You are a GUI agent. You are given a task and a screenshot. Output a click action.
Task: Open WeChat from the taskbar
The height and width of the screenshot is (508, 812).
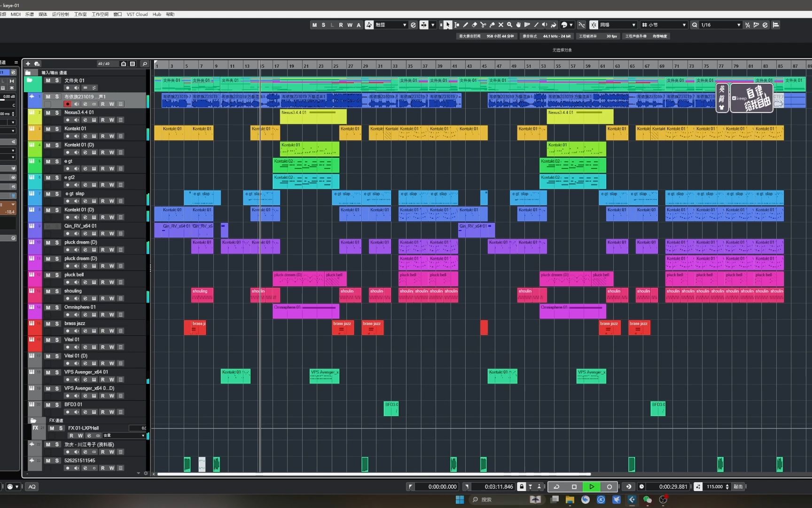(x=648, y=500)
